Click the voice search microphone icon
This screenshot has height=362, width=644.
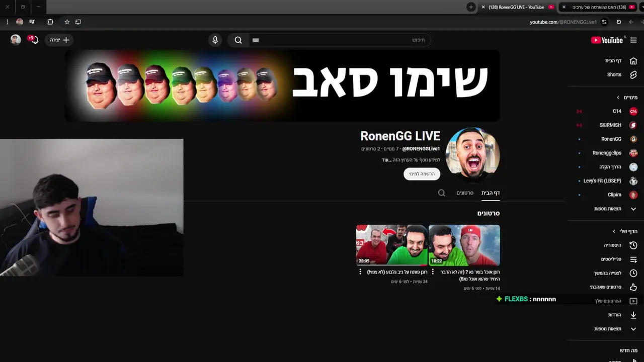215,40
